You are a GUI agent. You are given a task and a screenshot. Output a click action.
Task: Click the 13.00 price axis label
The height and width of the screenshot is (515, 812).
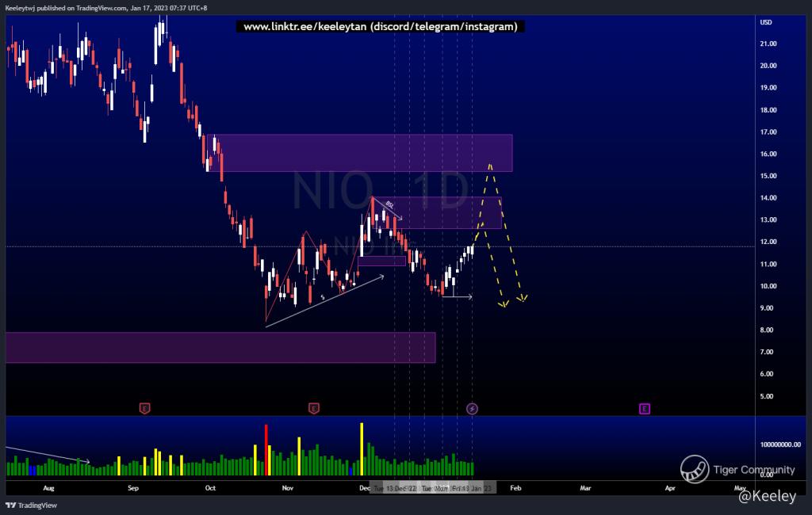(x=768, y=220)
